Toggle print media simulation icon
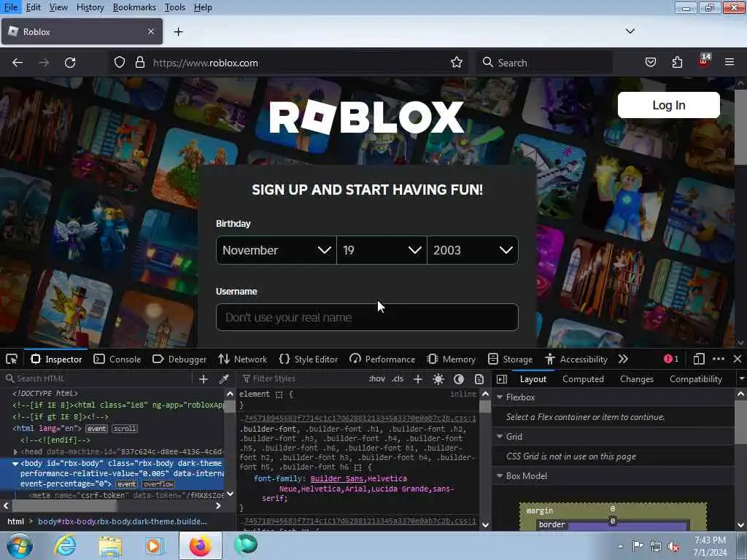 point(479,379)
